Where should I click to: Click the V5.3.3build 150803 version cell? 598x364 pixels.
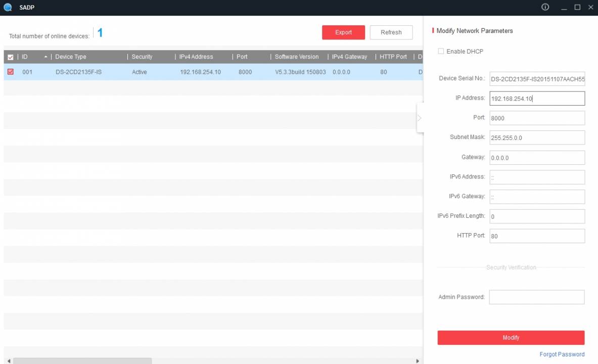click(301, 72)
